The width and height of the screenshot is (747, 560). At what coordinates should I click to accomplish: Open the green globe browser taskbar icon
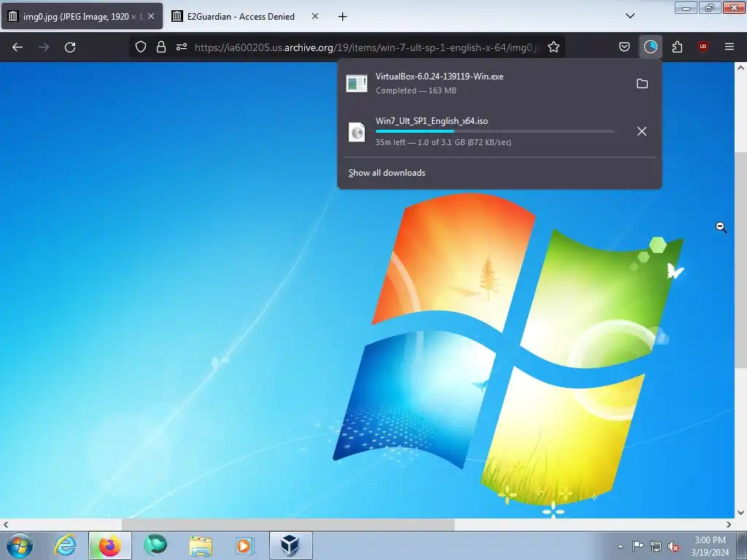coord(155,545)
